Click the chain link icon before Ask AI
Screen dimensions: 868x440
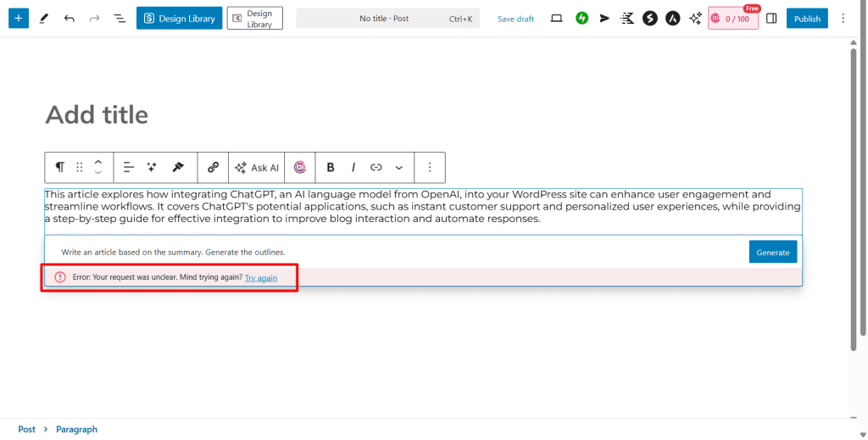[x=213, y=168]
